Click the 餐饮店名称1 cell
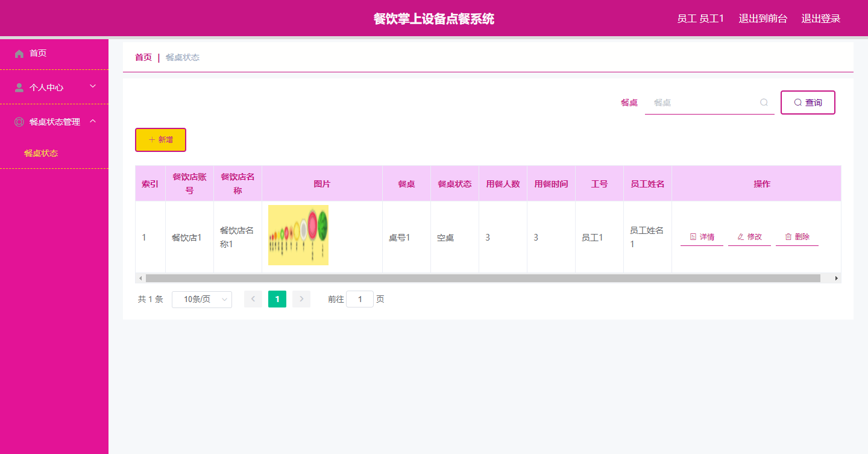Screen dimensions: 868x454 [237, 238]
